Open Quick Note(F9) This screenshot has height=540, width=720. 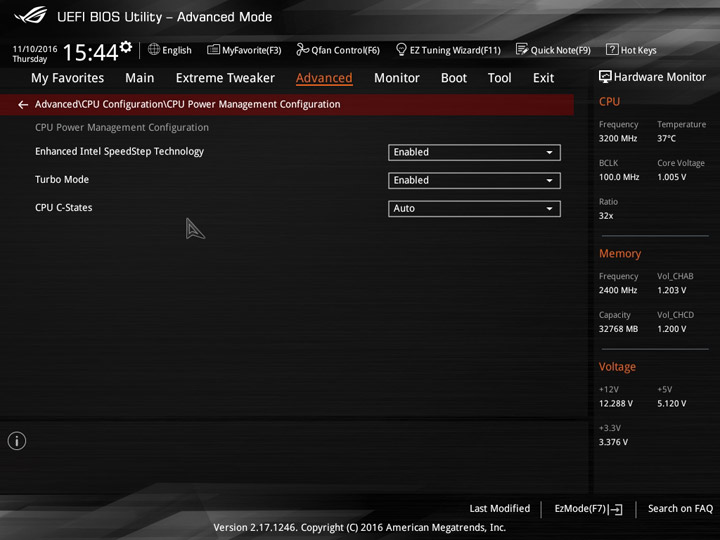pyautogui.click(x=553, y=50)
